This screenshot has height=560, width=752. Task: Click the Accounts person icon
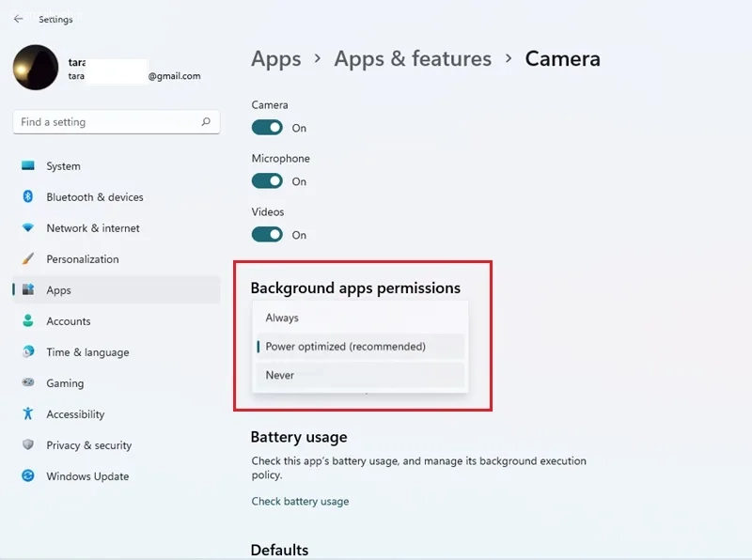pos(28,321)
